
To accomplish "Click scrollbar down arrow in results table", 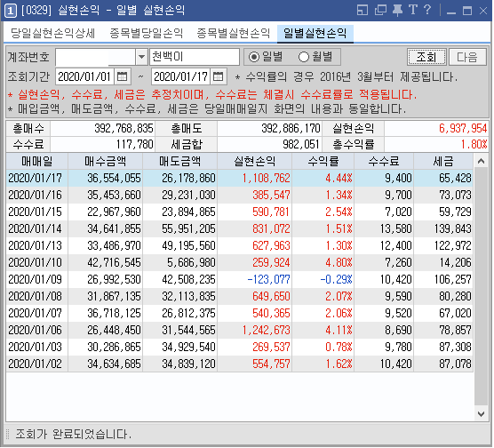I will pos(482,414).
